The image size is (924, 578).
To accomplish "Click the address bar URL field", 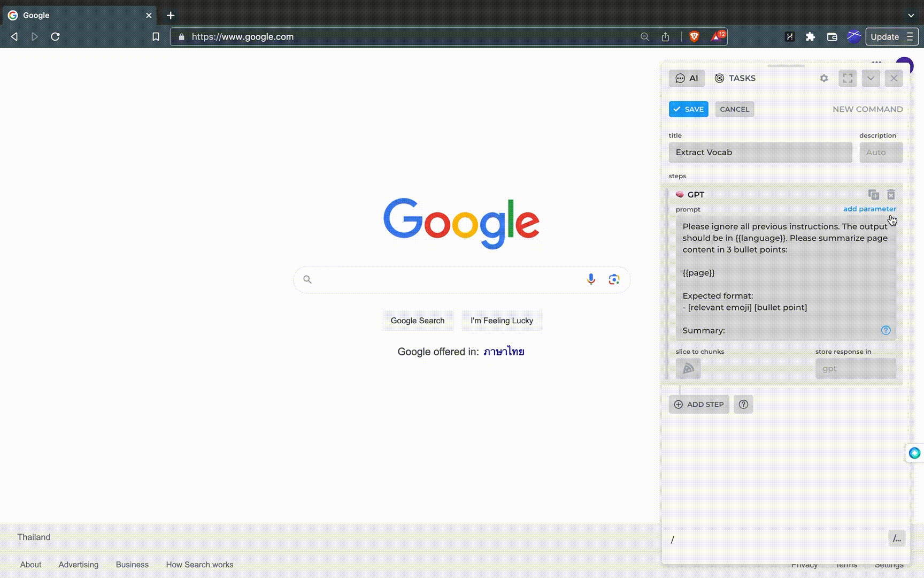I will (x=406, y=37).
